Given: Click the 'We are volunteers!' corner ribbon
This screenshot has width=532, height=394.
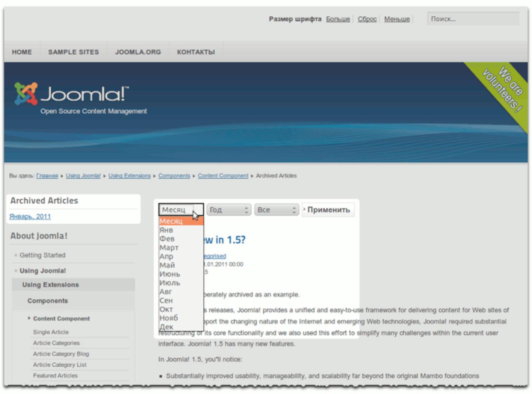Looking at the screenshot, I should pyautogui.click(x=502, y=90).
